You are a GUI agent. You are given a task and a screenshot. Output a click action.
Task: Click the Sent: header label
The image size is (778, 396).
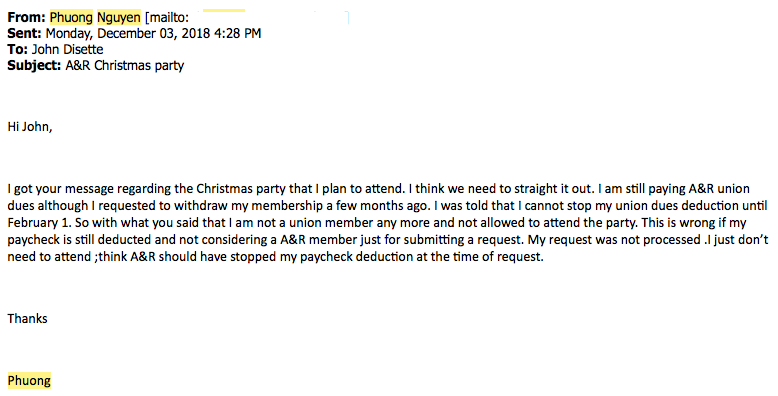[24, 34]
